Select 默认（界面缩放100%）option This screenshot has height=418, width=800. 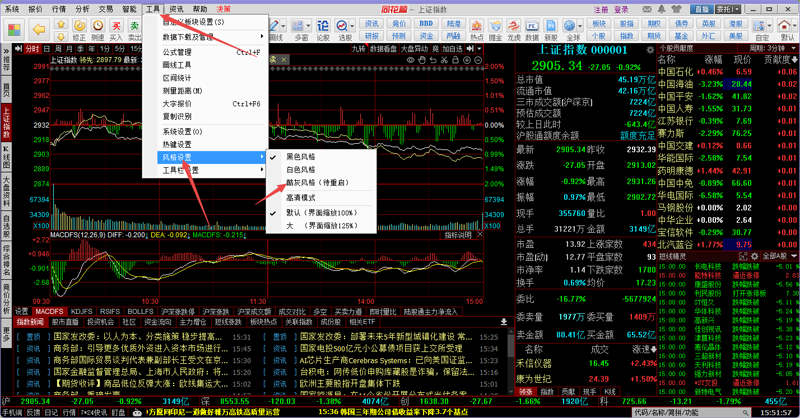pos(321,212)
